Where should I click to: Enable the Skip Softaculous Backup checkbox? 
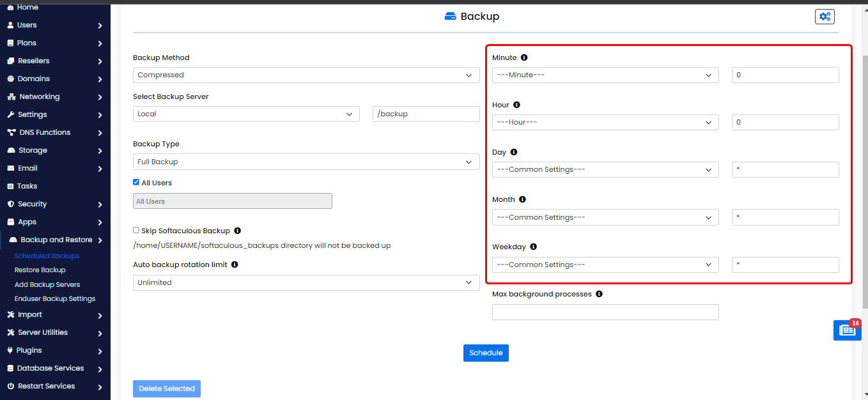(136, 230)
